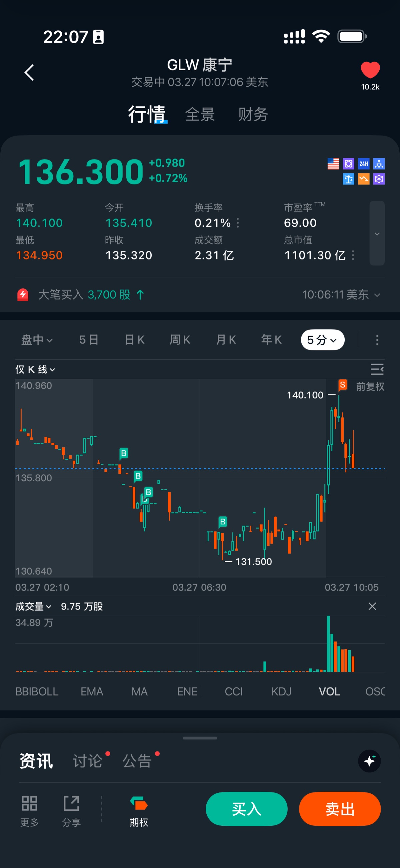Open the 仅K线 display dropdown
Screen dimensions: 400x868
pos(35,370)
